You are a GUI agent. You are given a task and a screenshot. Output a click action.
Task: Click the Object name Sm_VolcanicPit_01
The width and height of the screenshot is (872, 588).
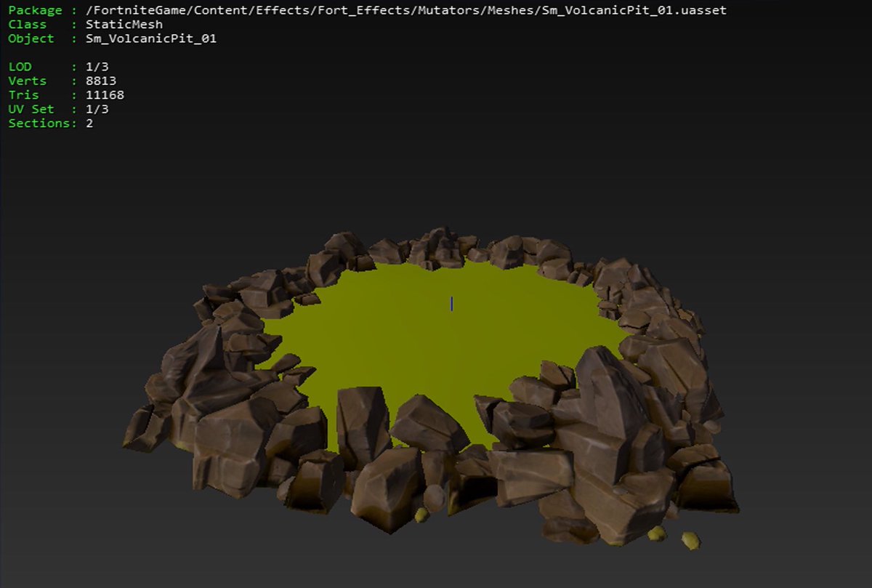click(151, 39)
